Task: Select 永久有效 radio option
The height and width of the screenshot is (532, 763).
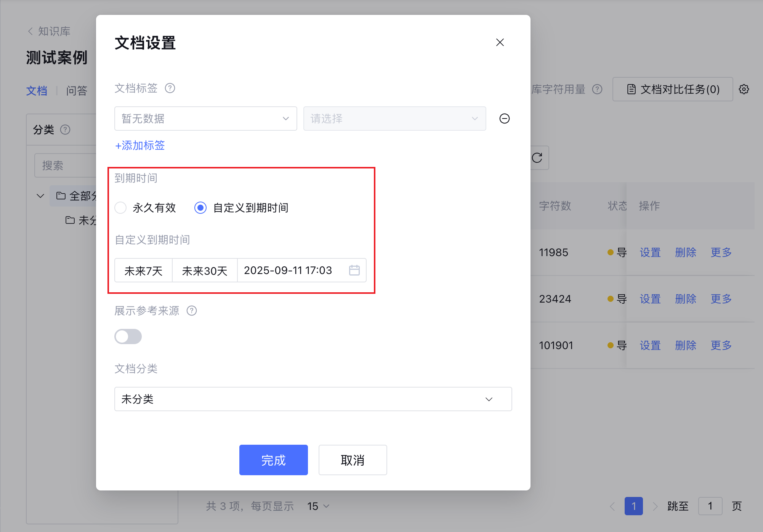Action: click(121, 208)
